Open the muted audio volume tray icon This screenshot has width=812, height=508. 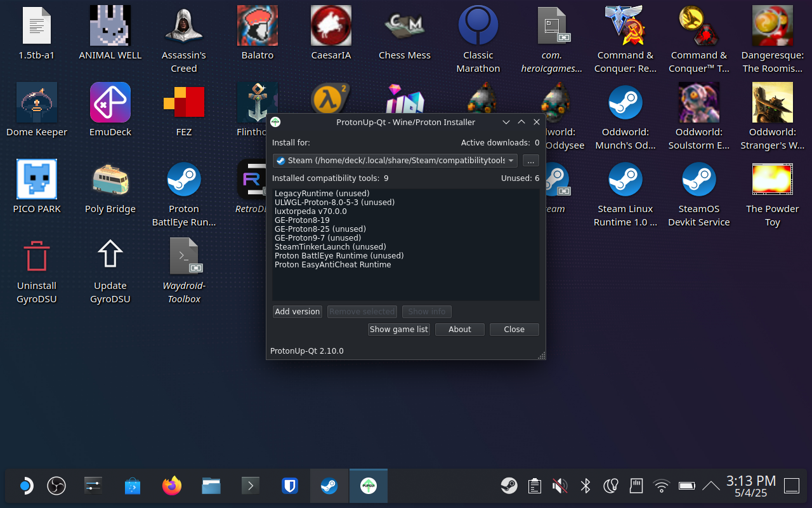(x=560, y=486)
